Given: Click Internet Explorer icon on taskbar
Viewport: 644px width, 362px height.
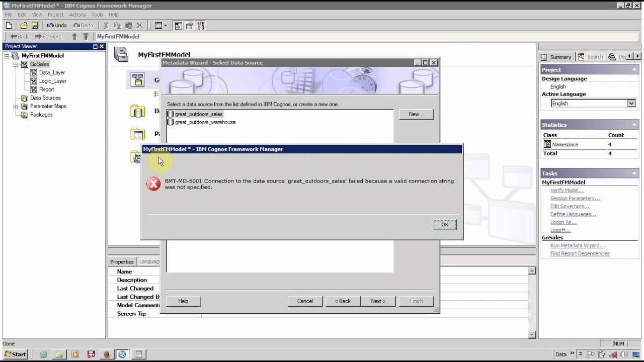Looking at the screenshot, I should click(x=44, y=354).
